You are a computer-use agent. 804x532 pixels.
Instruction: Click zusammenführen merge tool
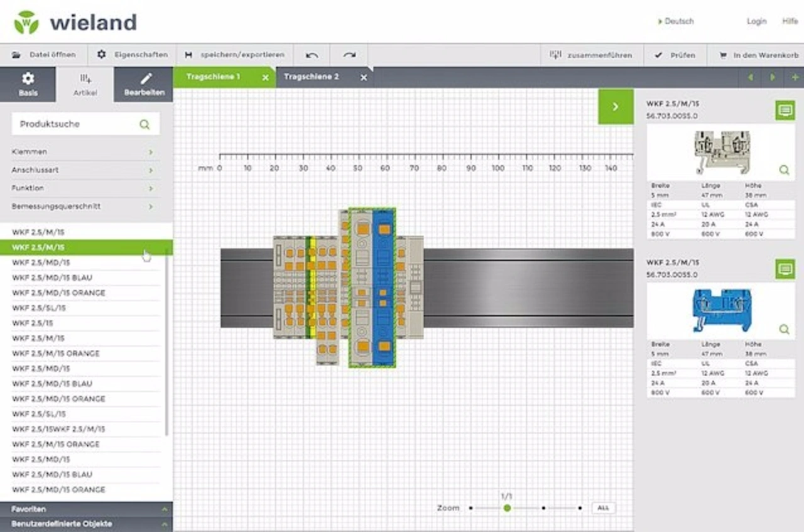tap(590, 55)
